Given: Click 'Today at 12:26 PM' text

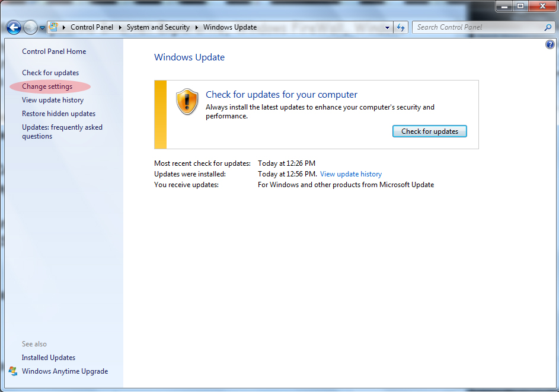Looking at the screenshot, I should click(287, 163).
